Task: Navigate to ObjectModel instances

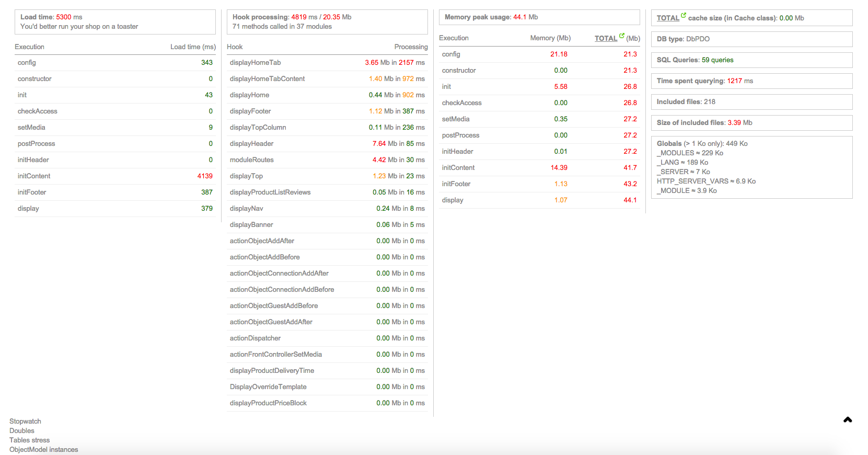Action: point(44,450)
